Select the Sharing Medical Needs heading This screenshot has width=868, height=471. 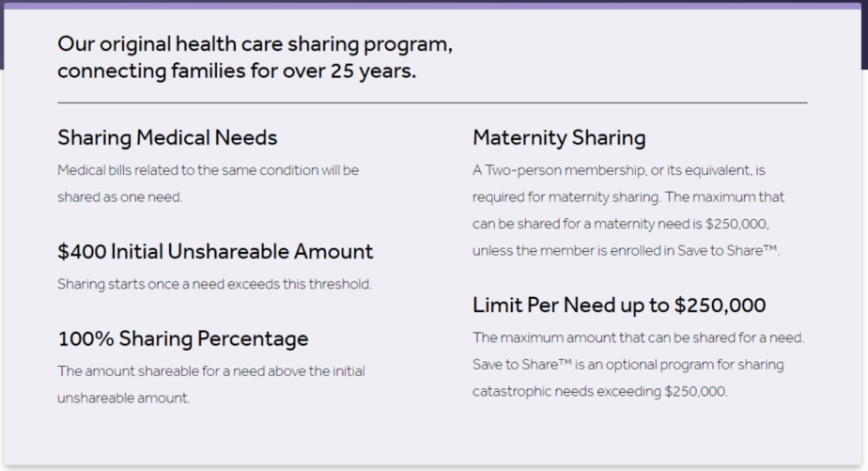pyautogui.click(x=167, y=138)
